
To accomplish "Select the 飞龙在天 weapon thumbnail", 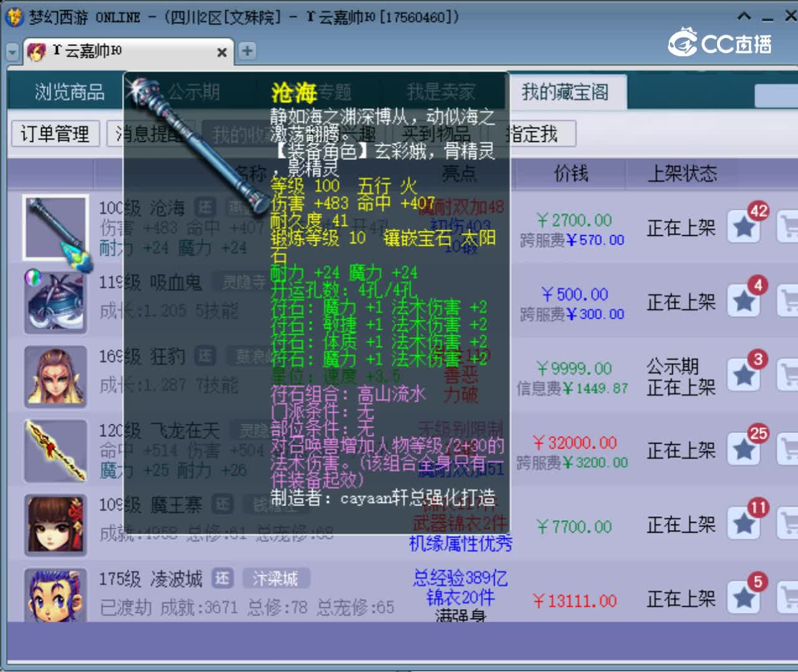I will 55,450.
